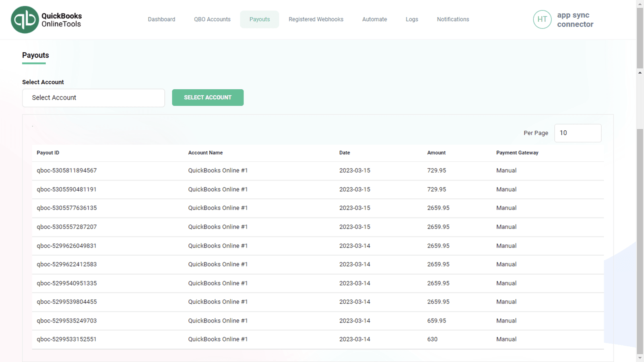Image resolution: width=644 pixels, height=362 pixels.
Task: View Notifications
Action: [x=453, y=19]
